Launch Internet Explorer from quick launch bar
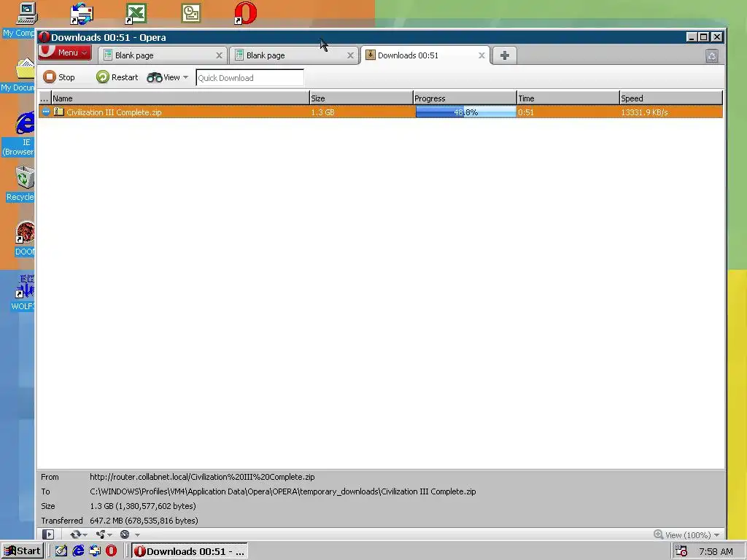The image size is (747, 560). pyautogui.click(x=78, y=551)
